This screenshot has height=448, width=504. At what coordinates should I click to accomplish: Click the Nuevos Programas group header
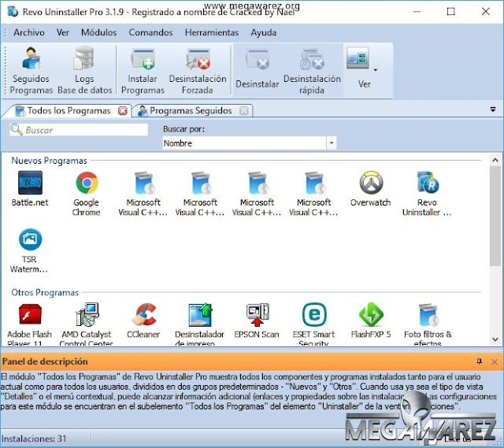[49, 161]
